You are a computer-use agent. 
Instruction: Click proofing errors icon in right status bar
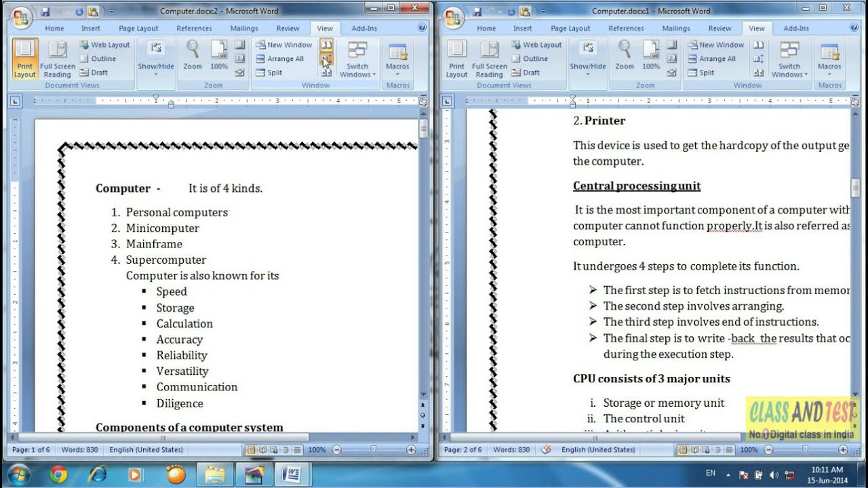[546, 449]
